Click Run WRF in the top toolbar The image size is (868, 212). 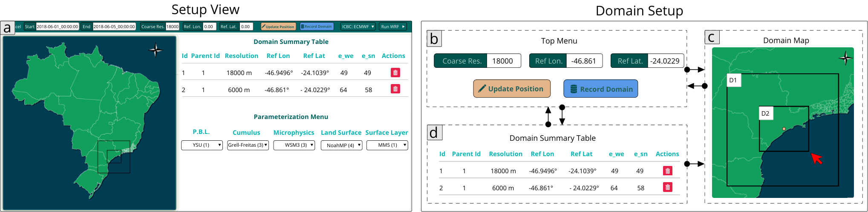click(x=393, y=26)
